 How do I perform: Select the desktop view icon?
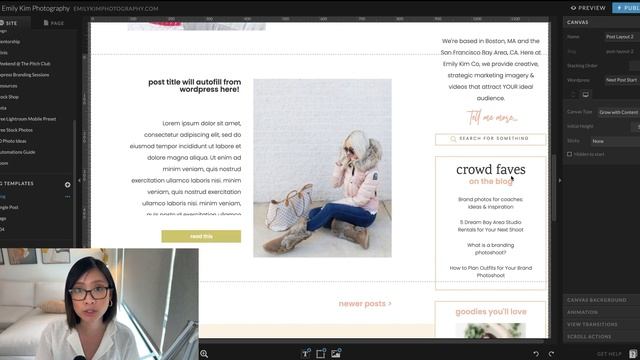click(x=586, y=95)
